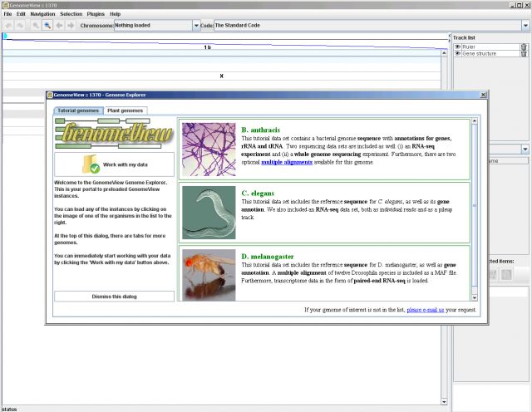
Task: Load genome via D. melanogaster fly thumbnail
Action: (209, 275)
